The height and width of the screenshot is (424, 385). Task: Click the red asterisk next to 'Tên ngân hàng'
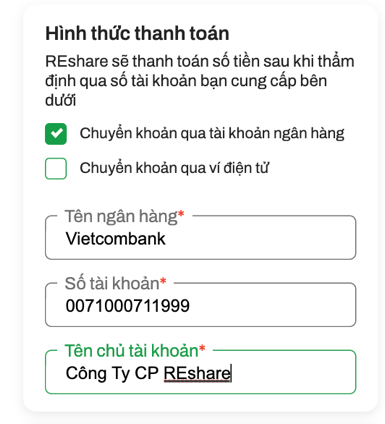pyautogui.click(x=181, y=214)
